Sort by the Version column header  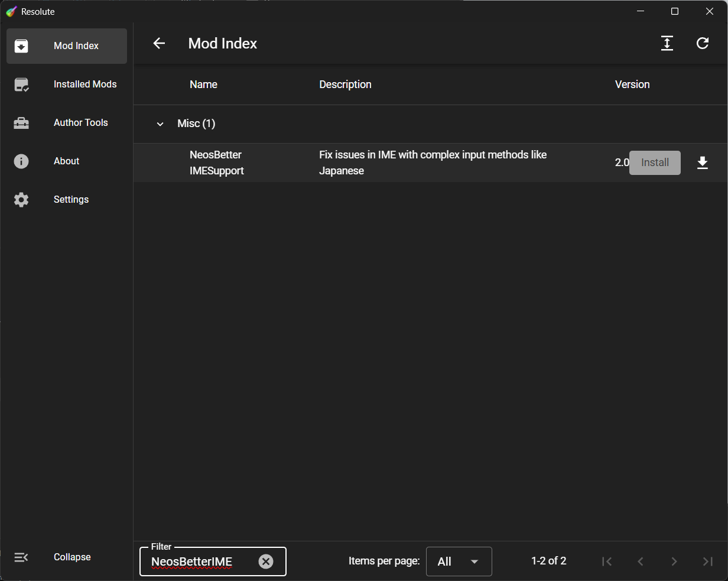click(632, 85)
